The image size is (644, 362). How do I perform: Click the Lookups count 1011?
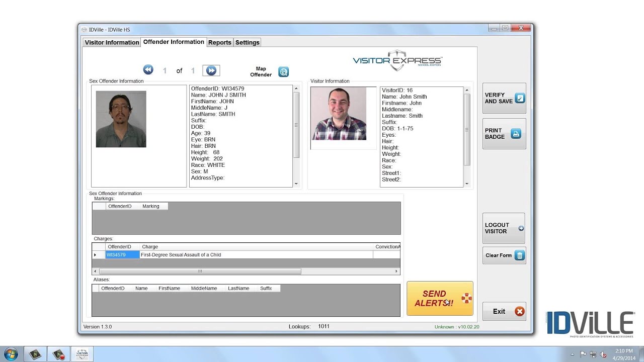tap(324, 326)
